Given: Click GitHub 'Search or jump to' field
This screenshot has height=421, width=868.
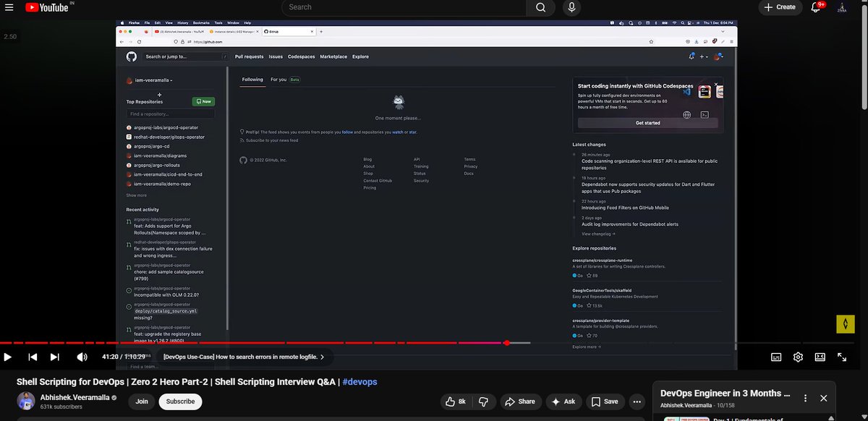Looking at the screenshot, I should click(186, 56).
